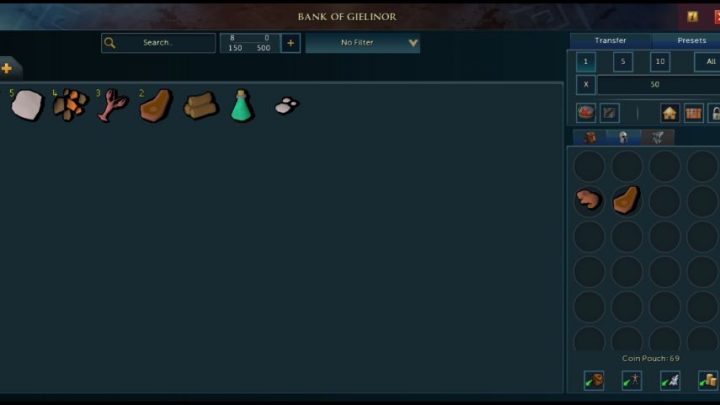Image resolution: width=720 pixels, height=405 pixels.
Task: Deposit carried items using backpack icon
Action: 594,381
